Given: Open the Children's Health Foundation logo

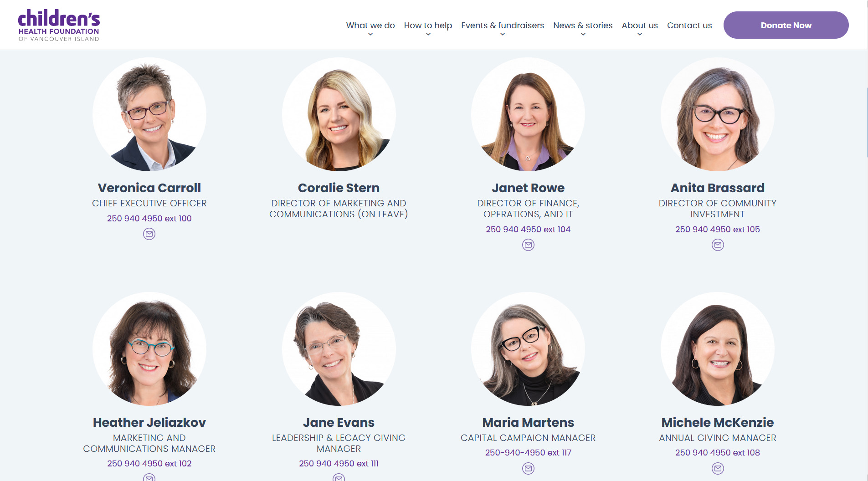Looking at the screenshot, I should pyautogui.click(x=59, y=25).
